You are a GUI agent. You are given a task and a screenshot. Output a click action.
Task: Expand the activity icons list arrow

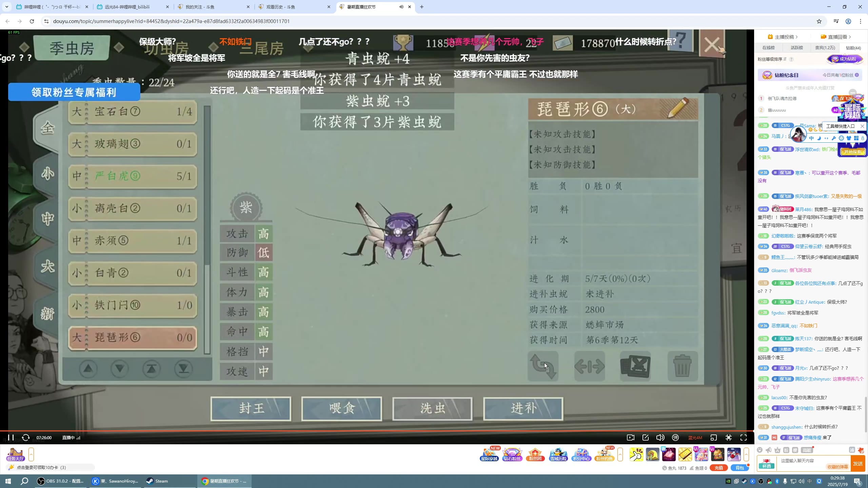[620, 454]
